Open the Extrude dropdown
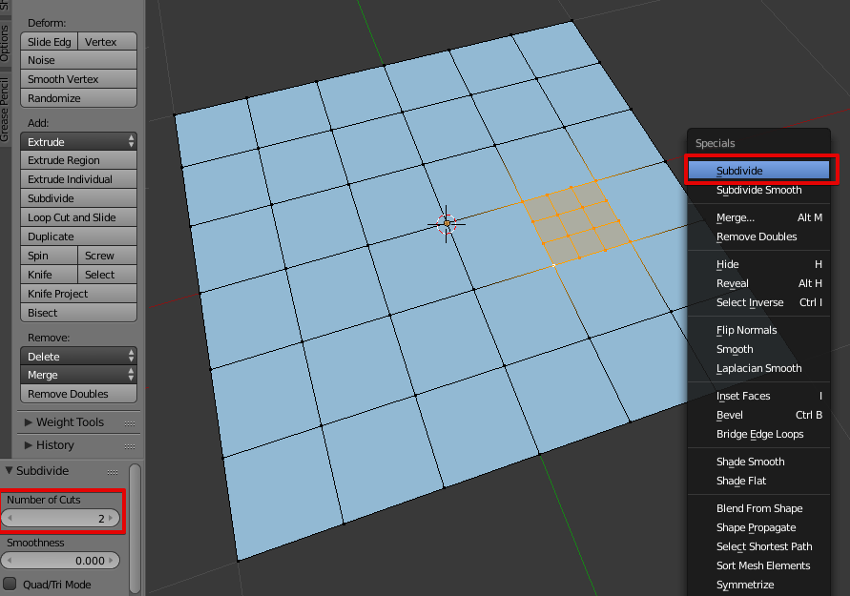This screenshot has height=596, width=850. pos(79,142)
